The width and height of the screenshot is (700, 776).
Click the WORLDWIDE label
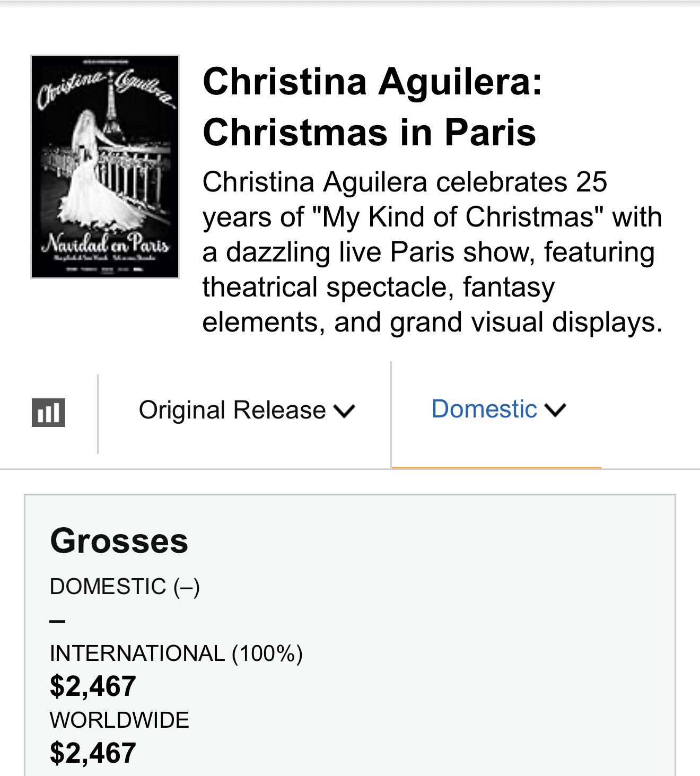click(x=119, y=720)
